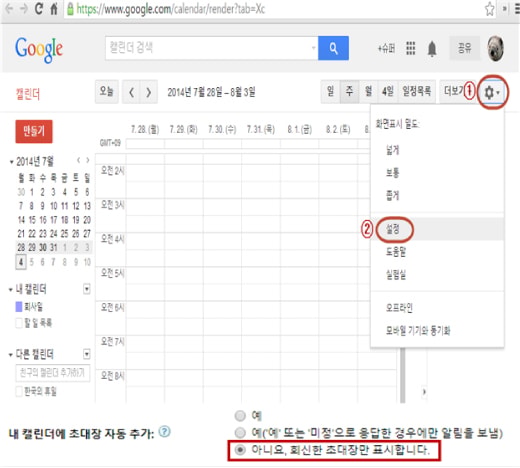Show previous month in mini calendar
The height and width of the screenshot is (468, 520).
(79, 160)
